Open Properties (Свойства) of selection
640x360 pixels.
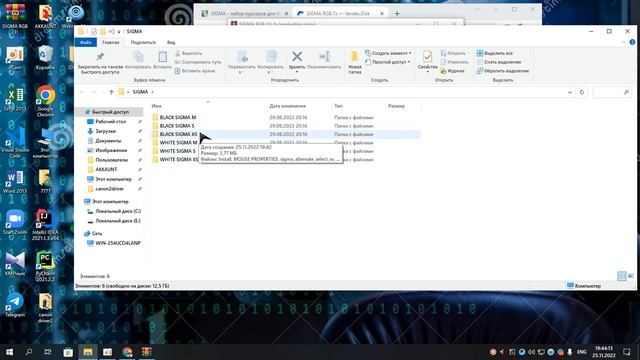(427, 61)
